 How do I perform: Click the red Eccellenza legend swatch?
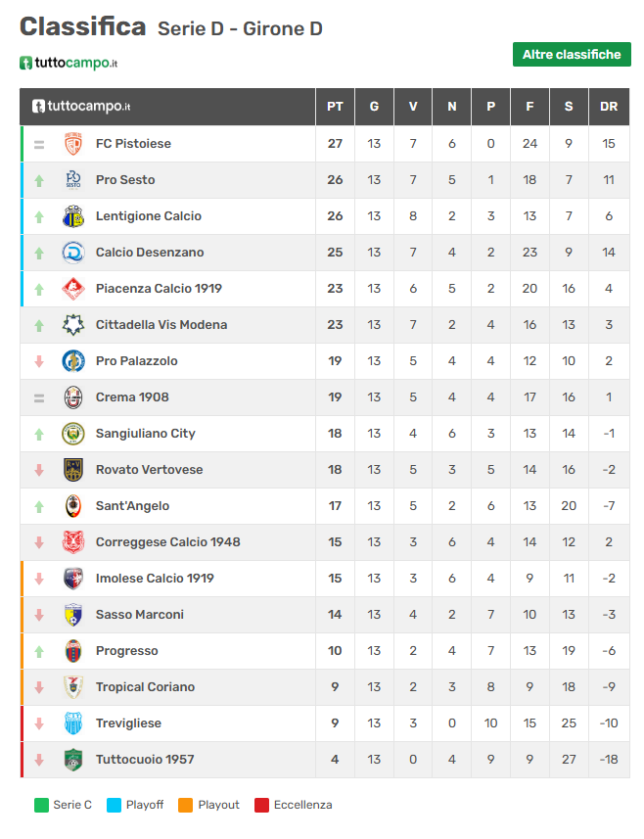261,806
